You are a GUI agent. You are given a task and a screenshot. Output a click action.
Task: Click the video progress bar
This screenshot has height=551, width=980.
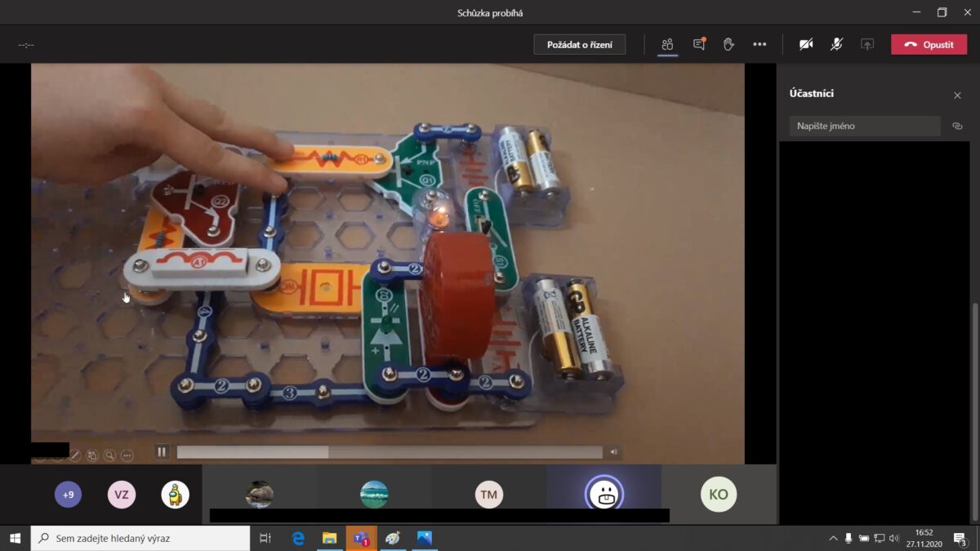(x=389, y=451)
